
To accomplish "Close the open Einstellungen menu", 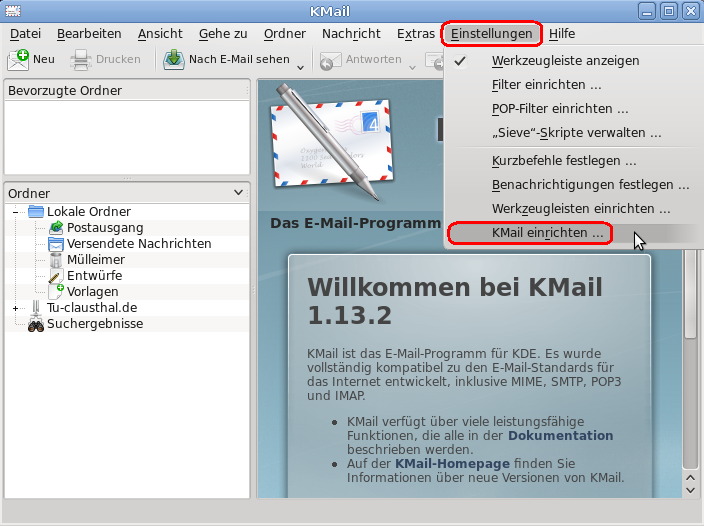I will click(492, 34).
